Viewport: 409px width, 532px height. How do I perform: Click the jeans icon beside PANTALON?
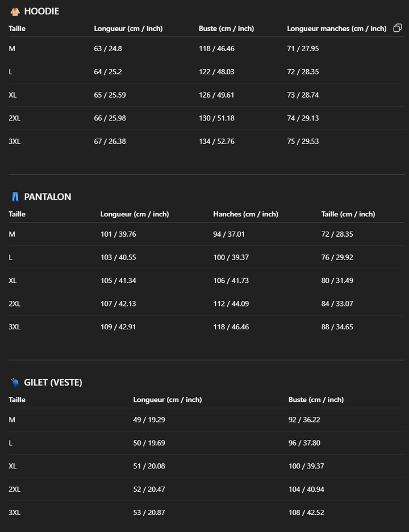click(15, 197)
